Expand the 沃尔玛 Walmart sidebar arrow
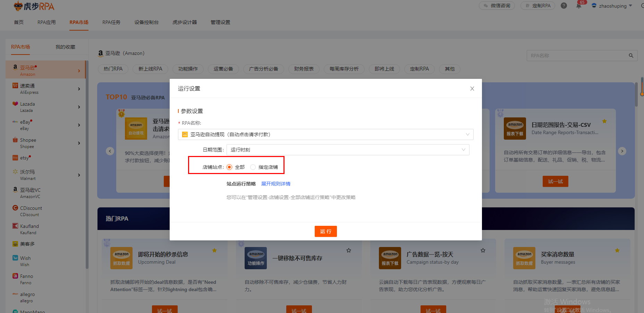Viewport: 644px width, 313px height. click(x=79, y=175)
